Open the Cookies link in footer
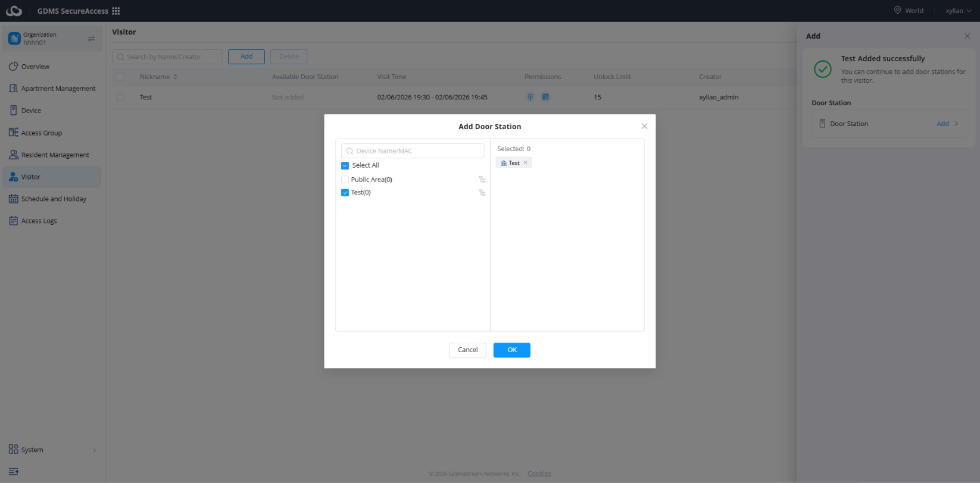The height and width of the screenshot is (483, 980). pyautogui.click(x=539, y=473)
